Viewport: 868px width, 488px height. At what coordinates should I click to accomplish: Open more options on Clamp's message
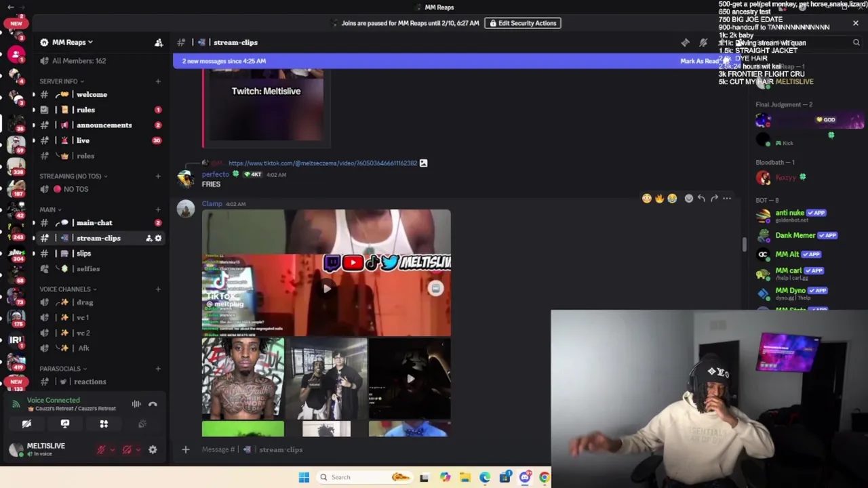(x=727, y=199)
